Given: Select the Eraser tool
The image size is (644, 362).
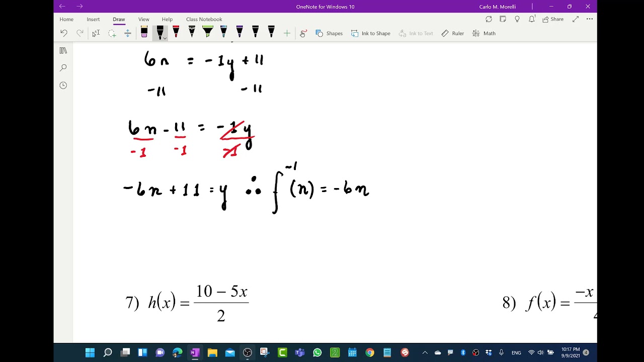Looking at the screenshot, I should (144, 33).
